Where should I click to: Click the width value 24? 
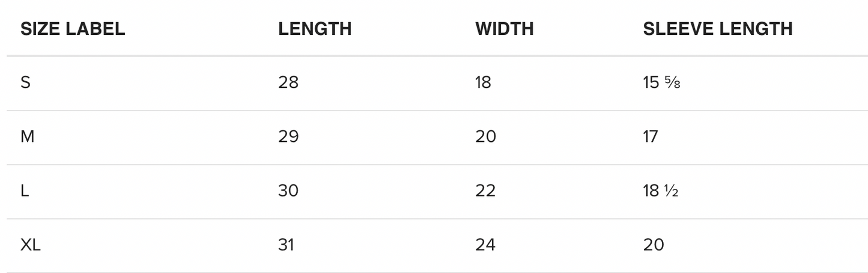(485, 245)
